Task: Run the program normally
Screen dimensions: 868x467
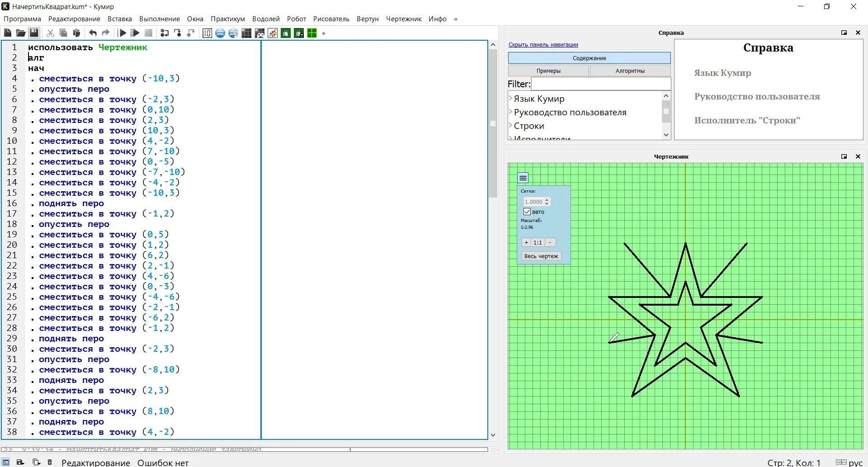Action: tap(122, 33)
